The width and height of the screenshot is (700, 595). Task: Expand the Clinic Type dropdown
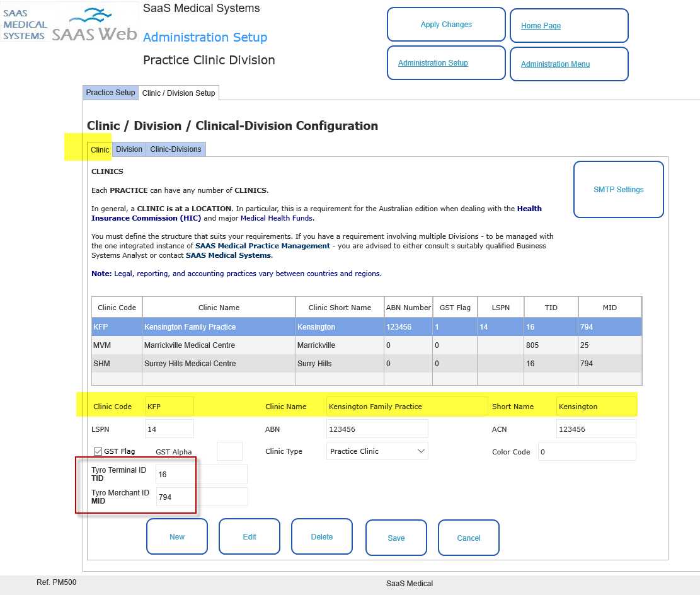click(x=377, y=451)
